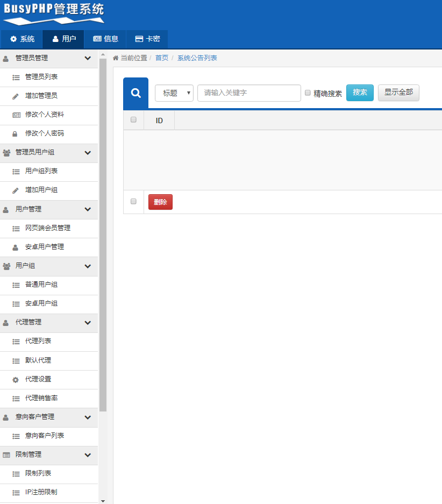The height and width of the screenshot is (504, 442).
Task: Click the ID card icon beside 修改个人资料
Action: 16,115
